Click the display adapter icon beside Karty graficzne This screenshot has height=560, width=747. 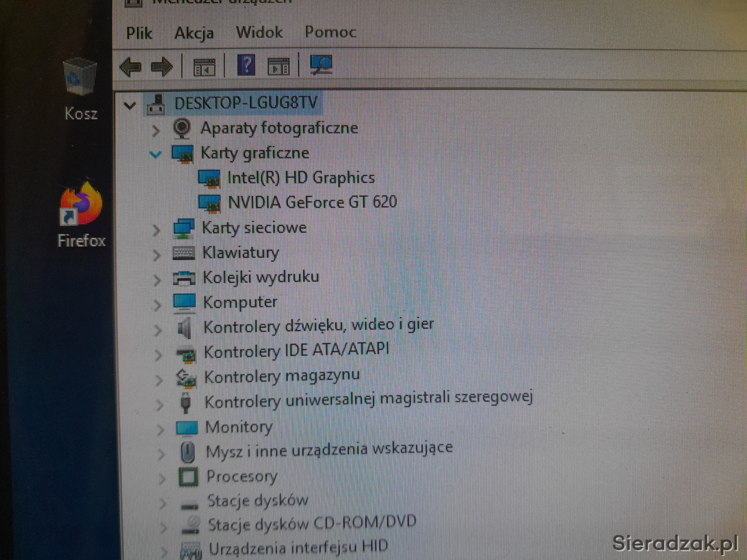click(182, 154)
